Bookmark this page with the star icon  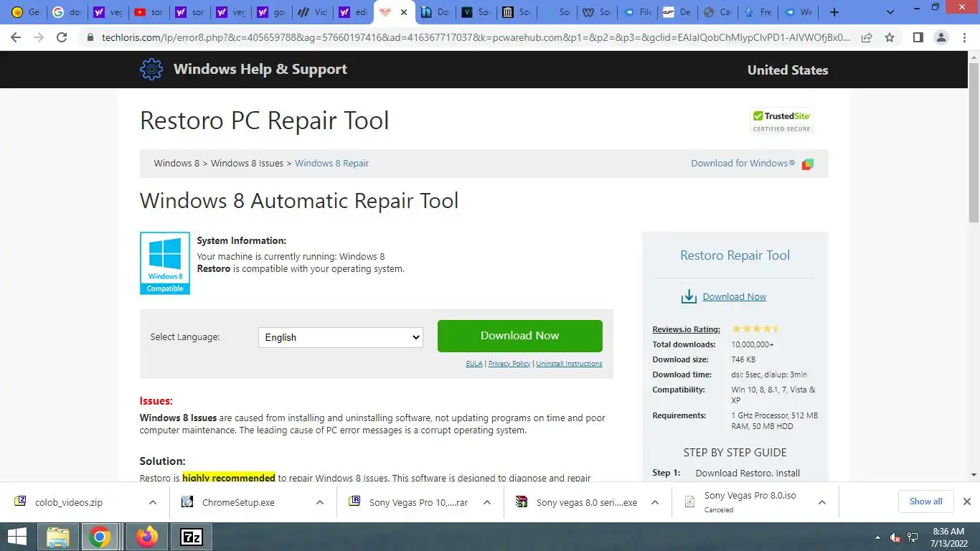890,37
